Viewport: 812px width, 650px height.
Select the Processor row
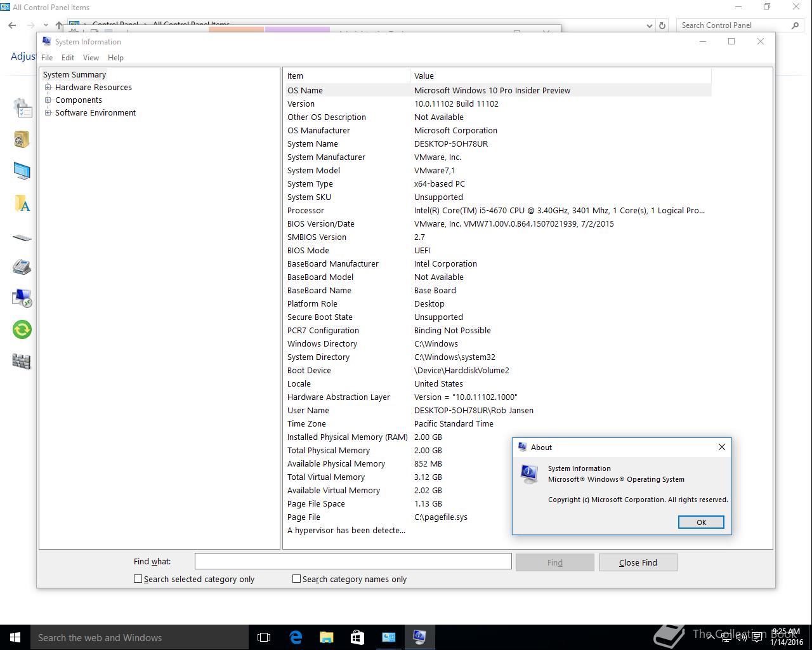(498, 211)
